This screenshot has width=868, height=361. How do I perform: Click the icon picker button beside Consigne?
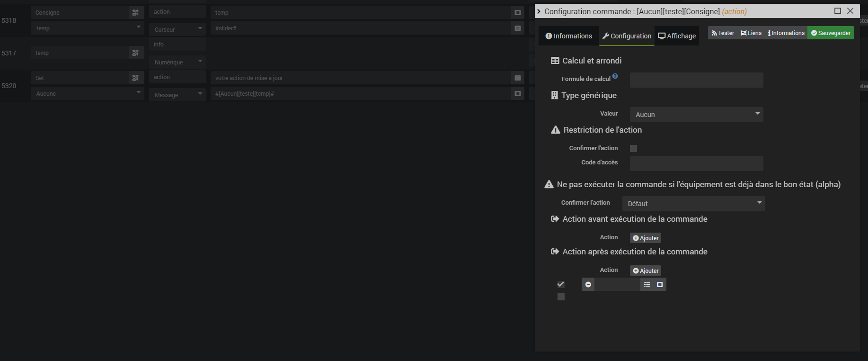(x=135, y=13)
